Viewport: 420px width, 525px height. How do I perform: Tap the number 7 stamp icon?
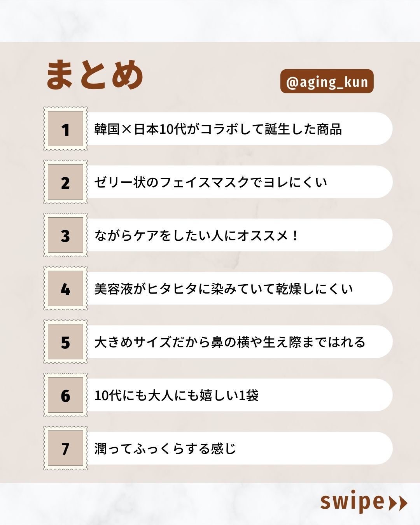65,448
